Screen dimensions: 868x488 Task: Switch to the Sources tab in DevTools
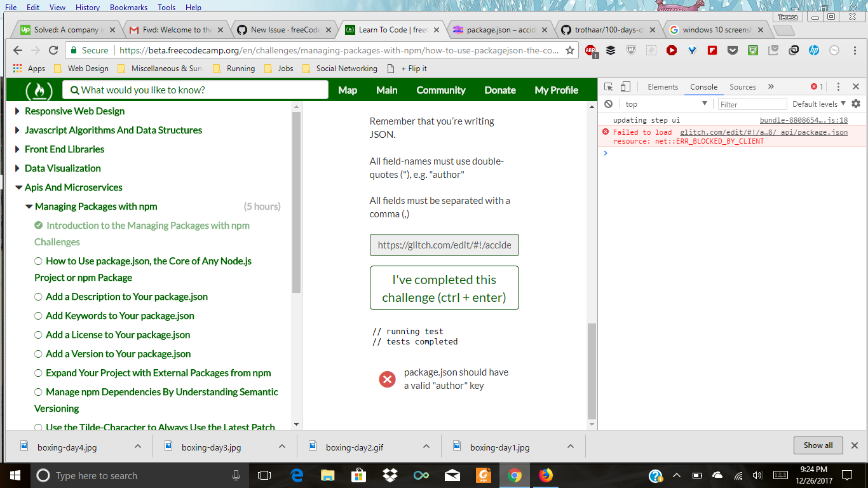coord(743,86)
